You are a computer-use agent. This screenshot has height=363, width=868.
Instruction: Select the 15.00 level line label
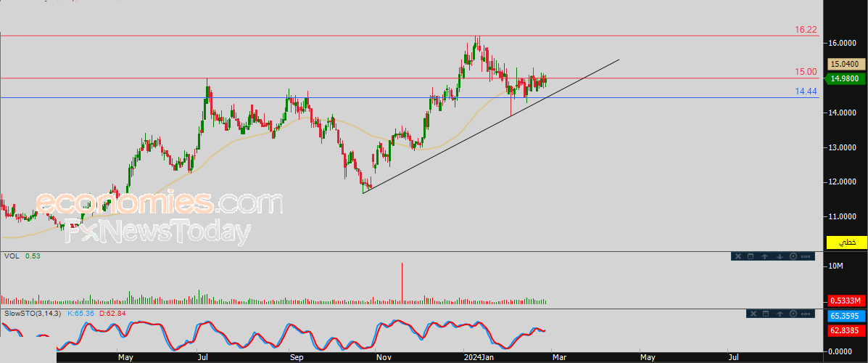(806, 72)
